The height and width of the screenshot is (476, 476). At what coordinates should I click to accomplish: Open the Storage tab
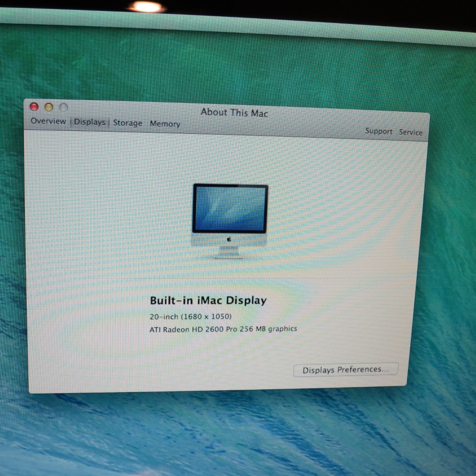[x=127, y=123]
